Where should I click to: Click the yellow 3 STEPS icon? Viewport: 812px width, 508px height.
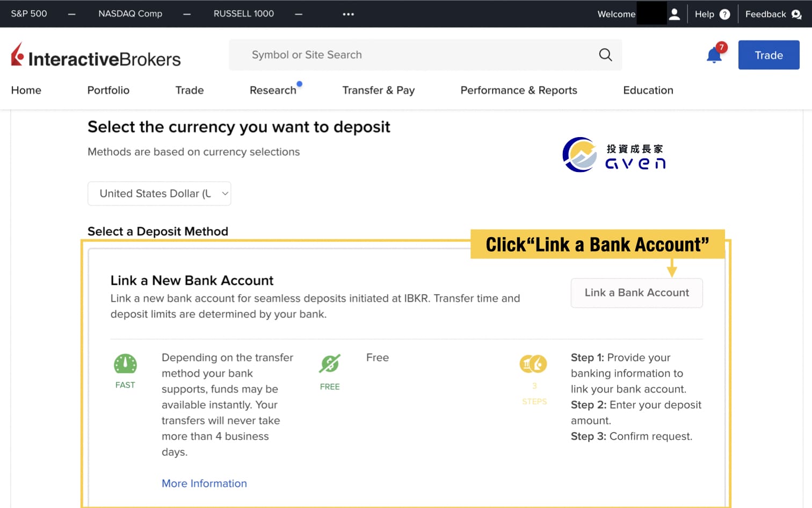tap(533, 364)
